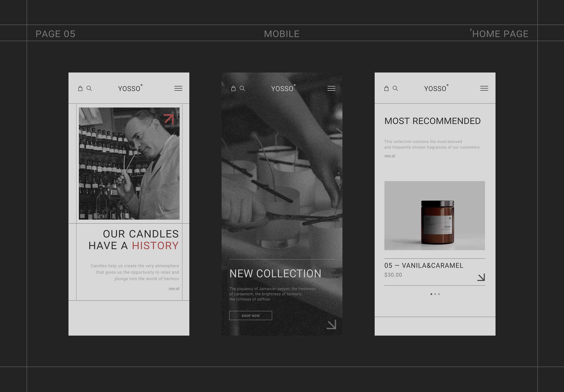The image size is (564, 392).
Task: Click view all under Most Recommended
Action: point(390,156)
